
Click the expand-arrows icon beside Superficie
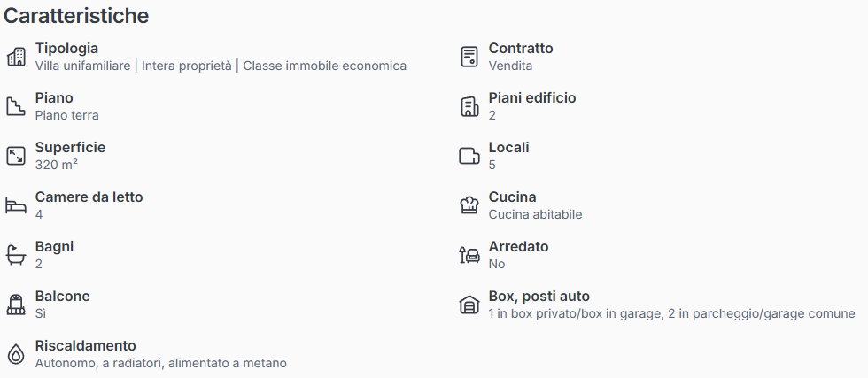(16, 156)
